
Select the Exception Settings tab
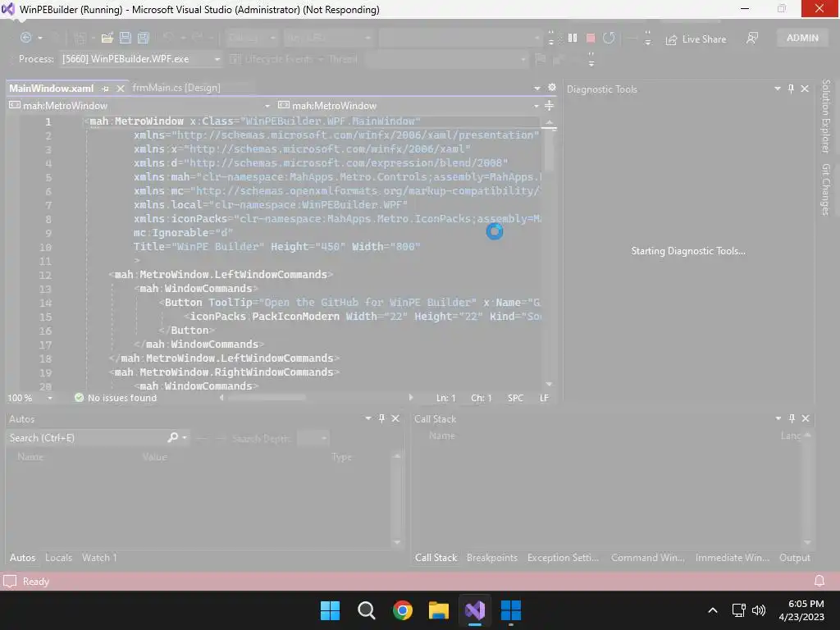point(563,558)
